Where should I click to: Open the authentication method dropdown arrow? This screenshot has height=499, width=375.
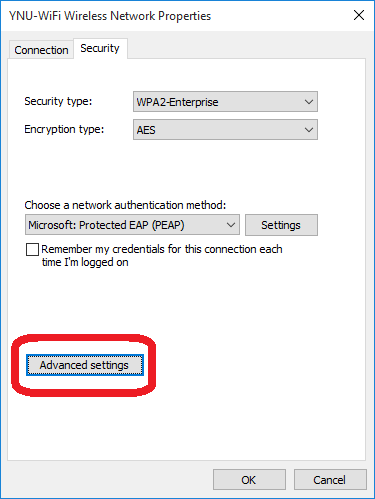(231, 225)
